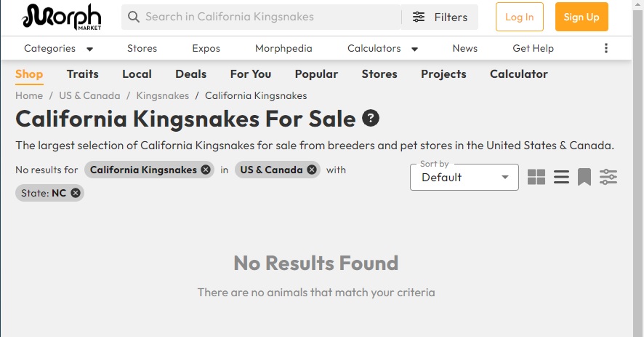644x337 pixels.
Task: Click the Sign Up button
Action: (x=581, y=17)
